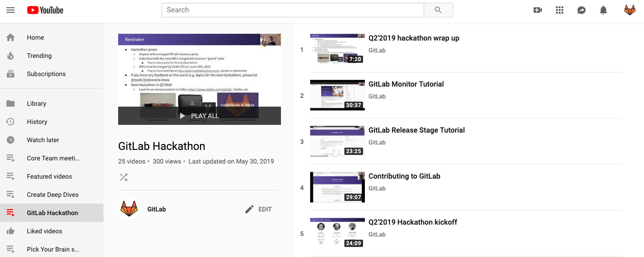
Task: Open Q2'2019 Hackathon kickoff title
Action: [x=412, y=222]
